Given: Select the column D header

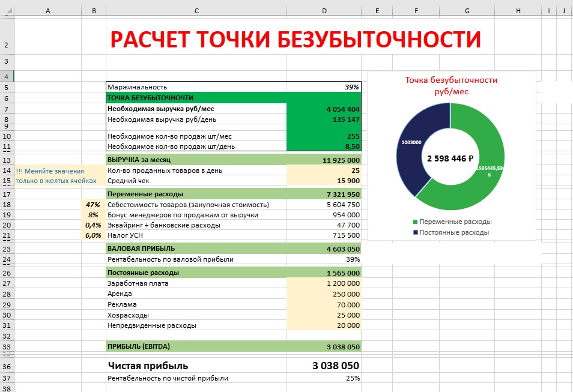Looking at the screenshot, I should (x=324, y=10).
